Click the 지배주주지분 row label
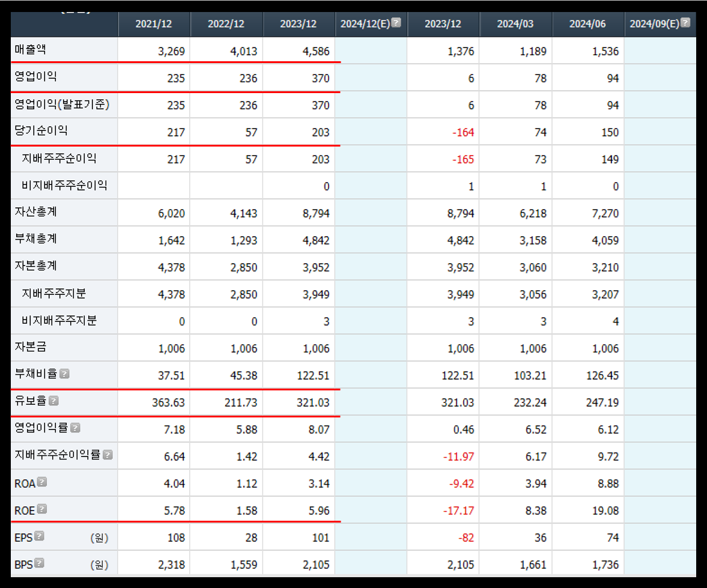 pyautogui.click(x=53, y=294)
